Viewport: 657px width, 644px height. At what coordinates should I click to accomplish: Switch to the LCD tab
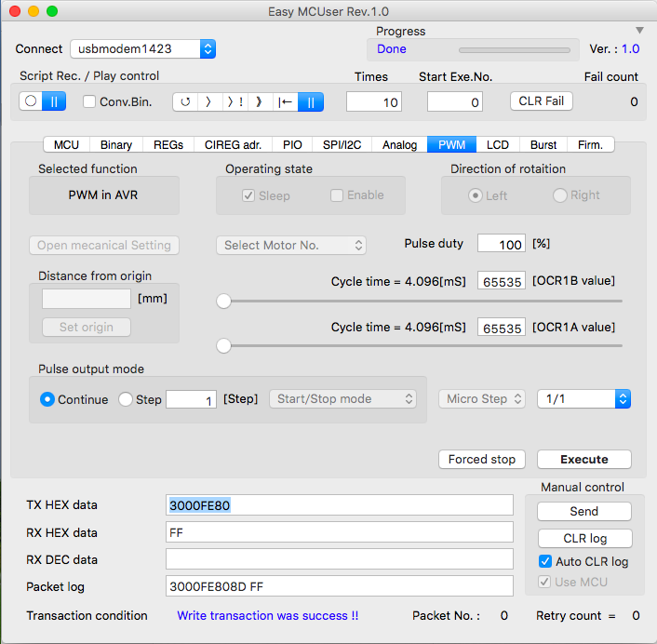(x=498, y=144)
